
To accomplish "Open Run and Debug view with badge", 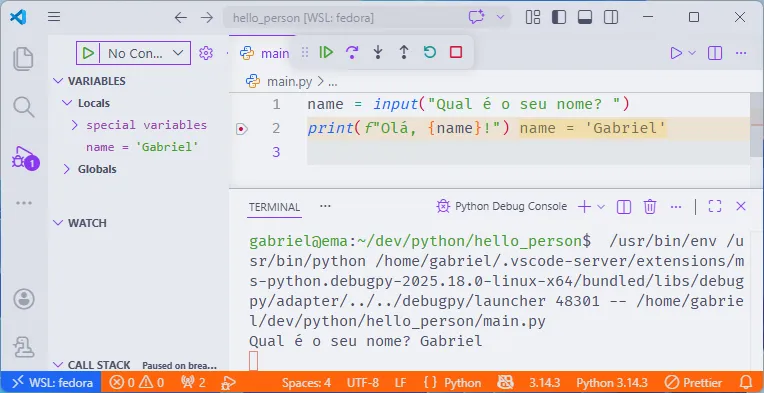I will (x=24, y=158).
